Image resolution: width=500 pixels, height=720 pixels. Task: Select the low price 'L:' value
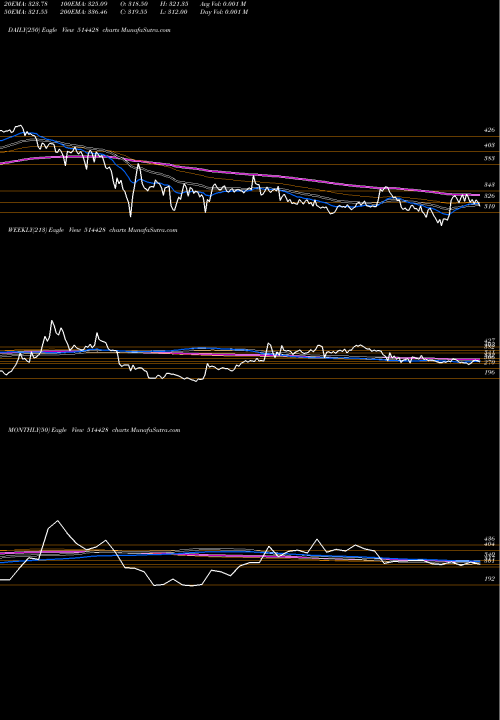pos(174,12)
